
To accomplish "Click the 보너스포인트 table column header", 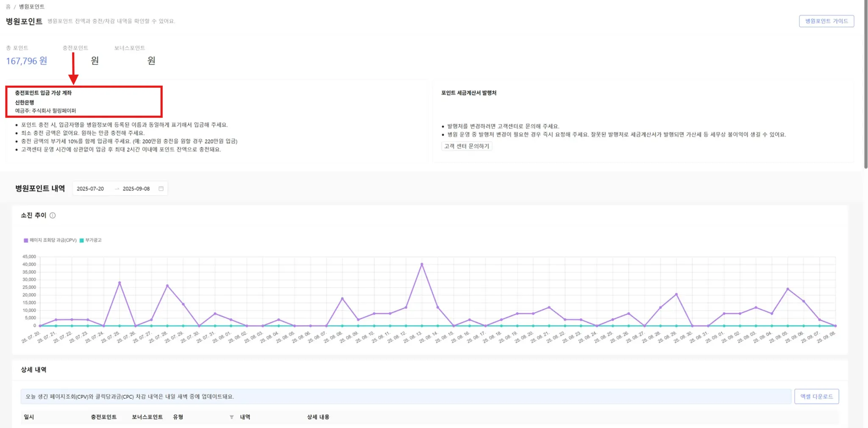I will [x=147, y=417].
